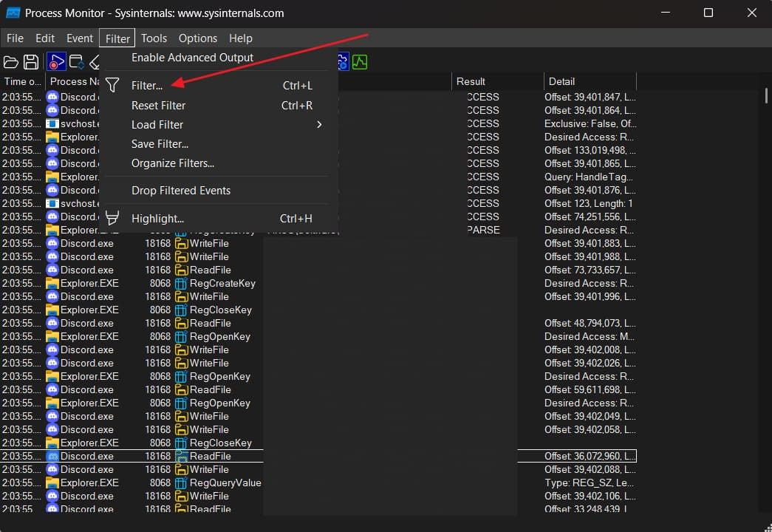Choose the Filter... menu entry
772x532 pixels.
pyautogui.click(x=147, y=85)
